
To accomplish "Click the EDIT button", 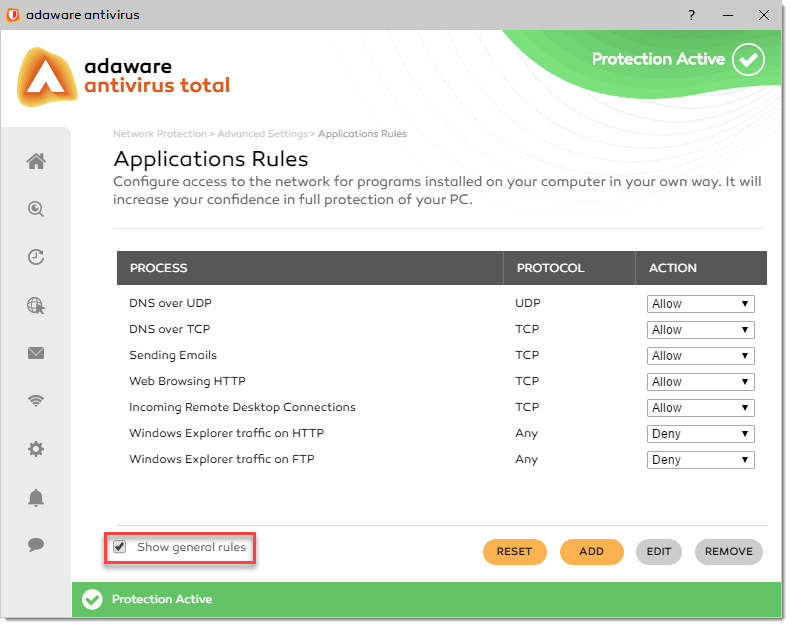I will [659, 551].
